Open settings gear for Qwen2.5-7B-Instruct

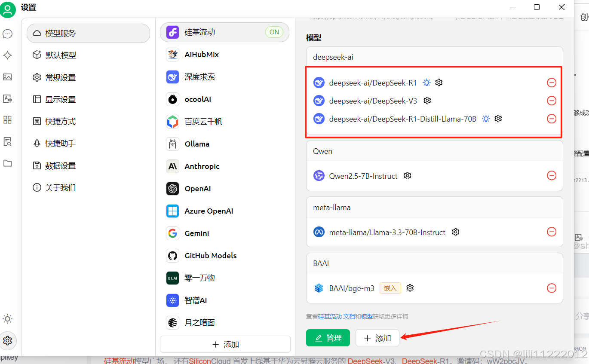tap(408, 176)
